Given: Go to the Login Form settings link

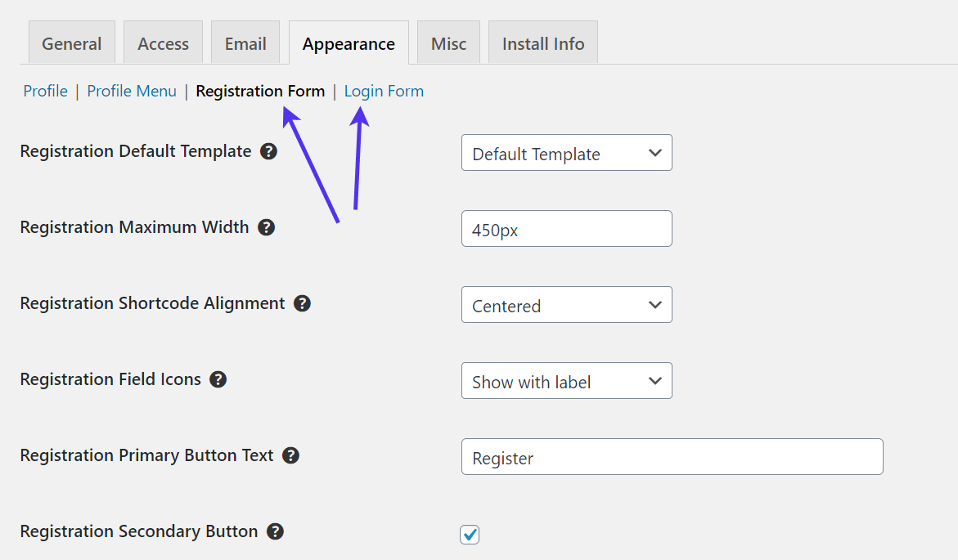Looking at the screenshot, I should [384, 91].
